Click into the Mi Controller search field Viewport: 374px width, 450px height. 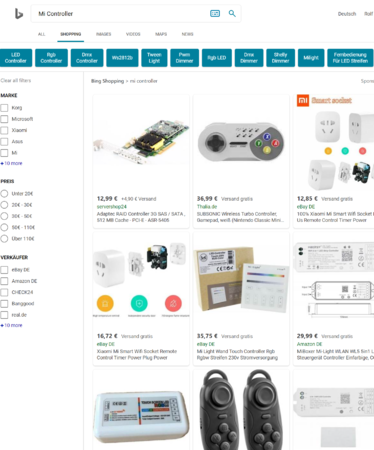coord(120,14)
